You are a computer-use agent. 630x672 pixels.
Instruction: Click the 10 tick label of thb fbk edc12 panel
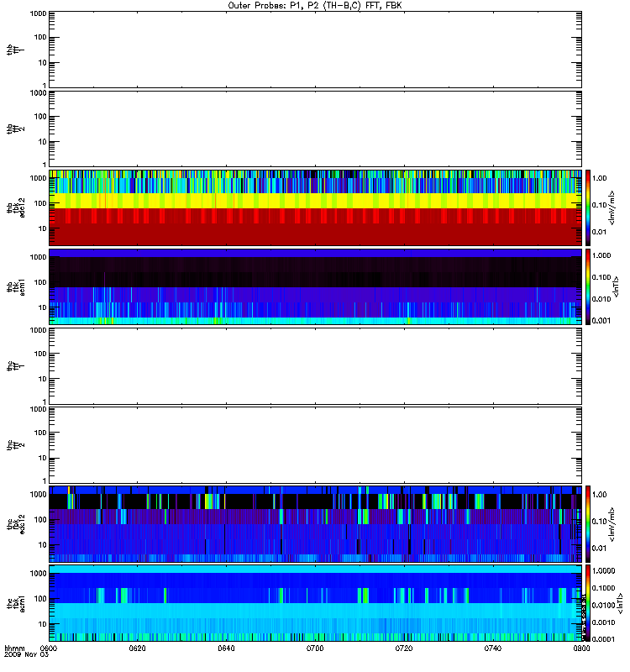click(x=43, y=228)
